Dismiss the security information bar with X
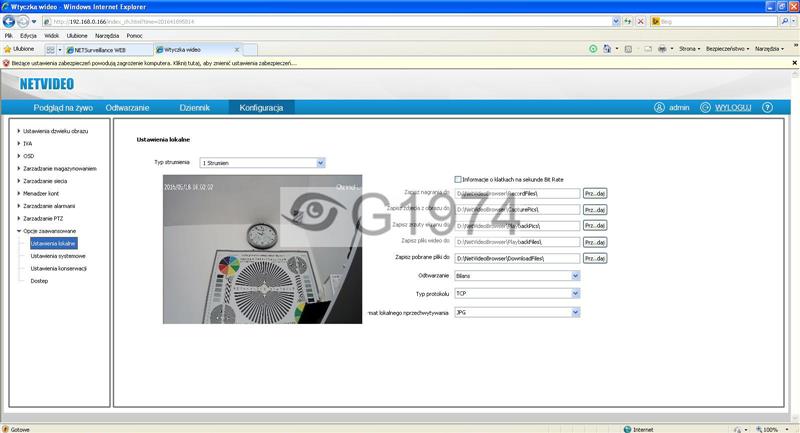Image resolution: width=800 pixels, height=433 pixels. (x=794, y=63)
